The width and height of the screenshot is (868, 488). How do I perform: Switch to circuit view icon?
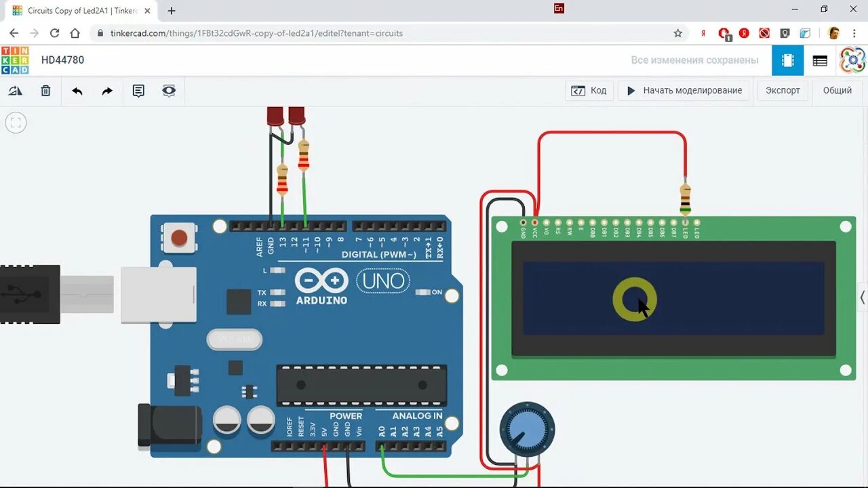click(787, 60)
